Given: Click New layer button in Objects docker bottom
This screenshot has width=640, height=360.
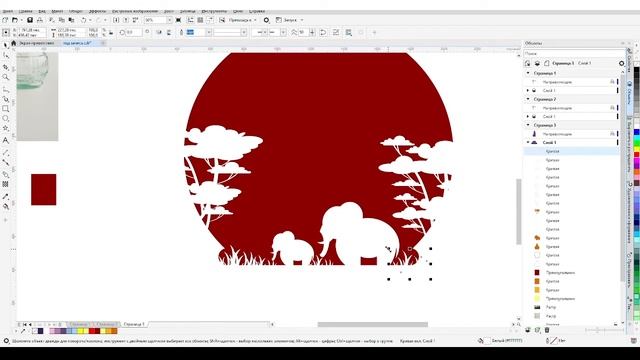Looking at the screenshot, I should pos(528,330).
